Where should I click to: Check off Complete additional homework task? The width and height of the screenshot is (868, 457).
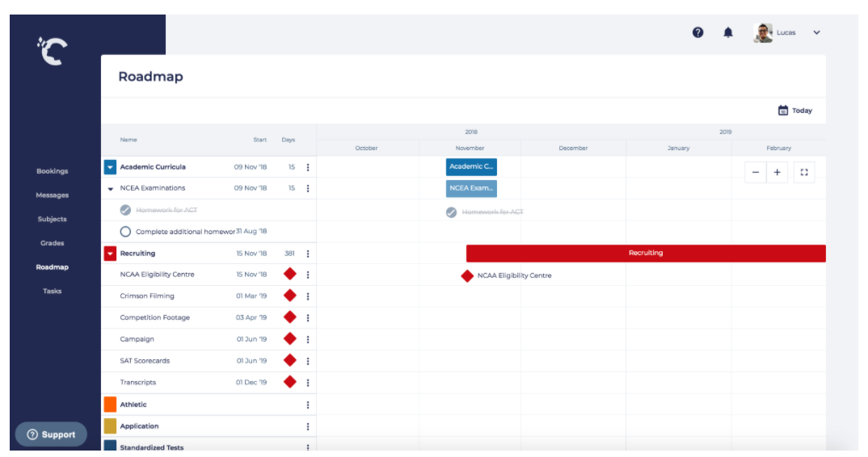tap(125, 232)
